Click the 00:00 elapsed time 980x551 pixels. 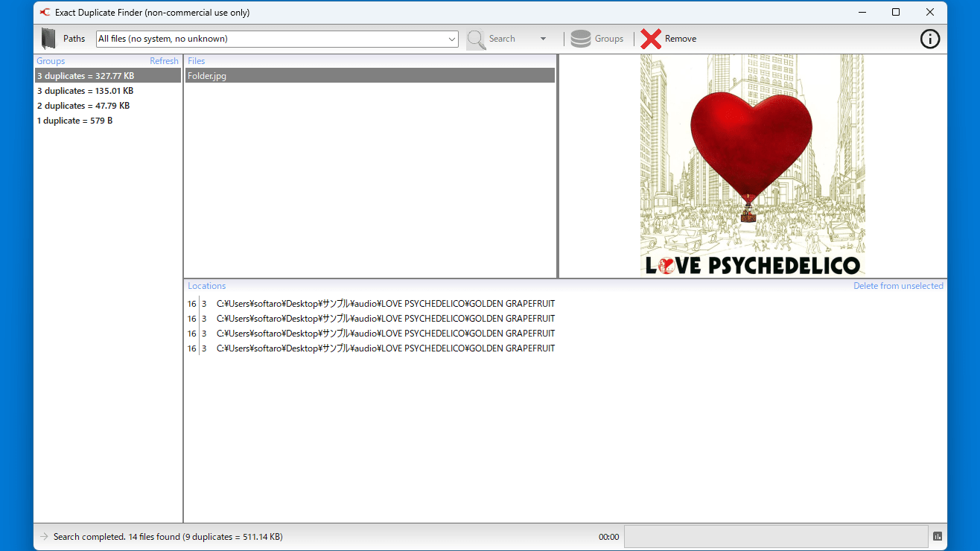[x=608, y=537]
